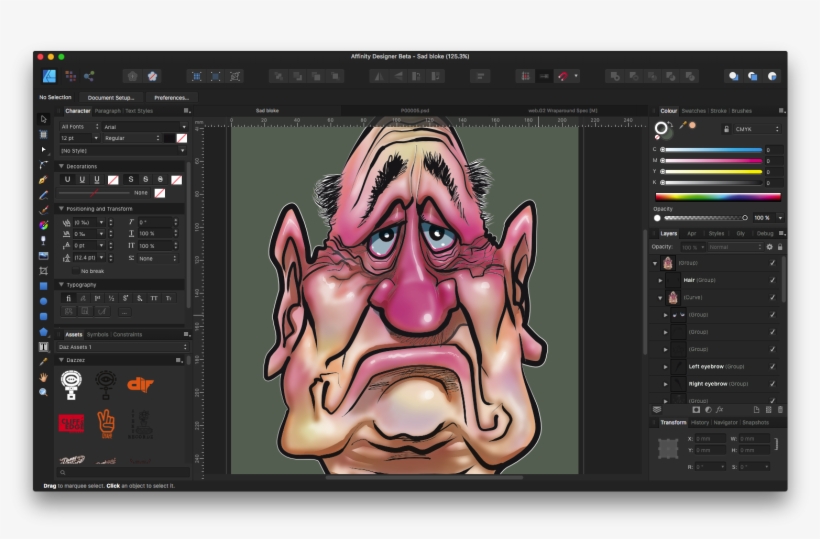Switch to the Stroke tab

(718, 111)
